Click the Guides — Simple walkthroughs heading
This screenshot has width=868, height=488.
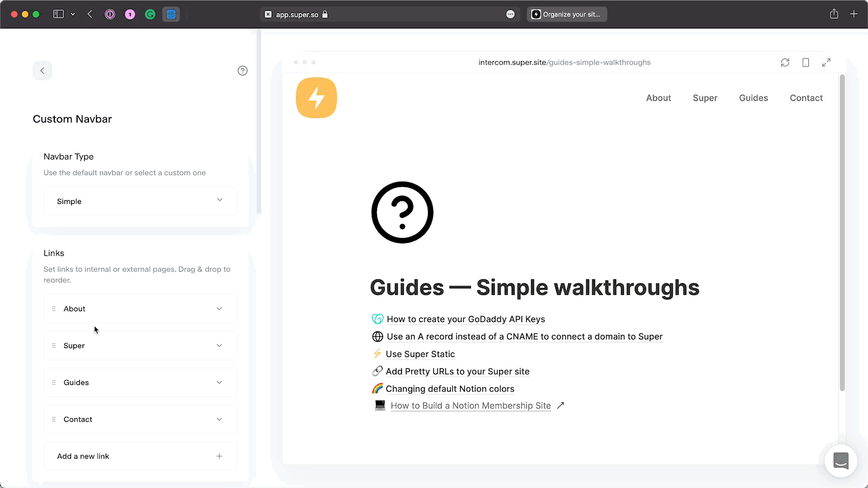tap(535, 288)
